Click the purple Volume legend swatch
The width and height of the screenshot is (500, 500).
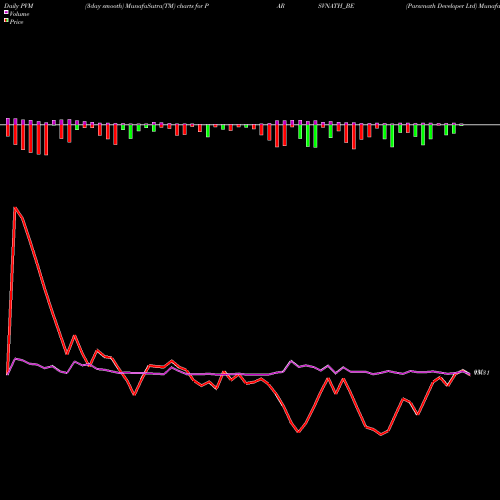tap(6, 12)
